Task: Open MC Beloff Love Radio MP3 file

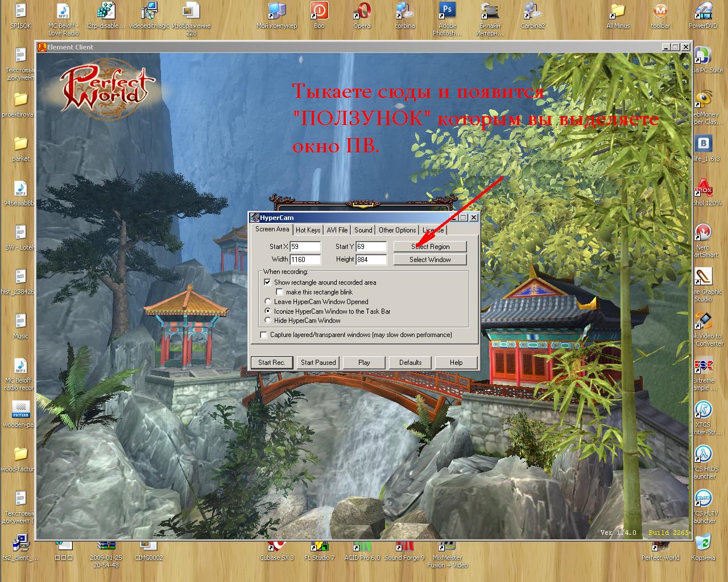Action: (x=63, y=19)
